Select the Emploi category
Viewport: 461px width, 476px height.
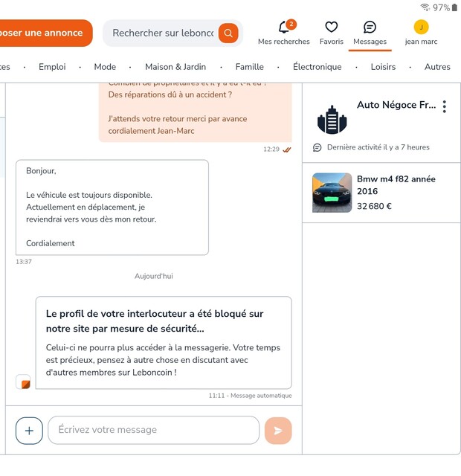(x=52, y=67)
